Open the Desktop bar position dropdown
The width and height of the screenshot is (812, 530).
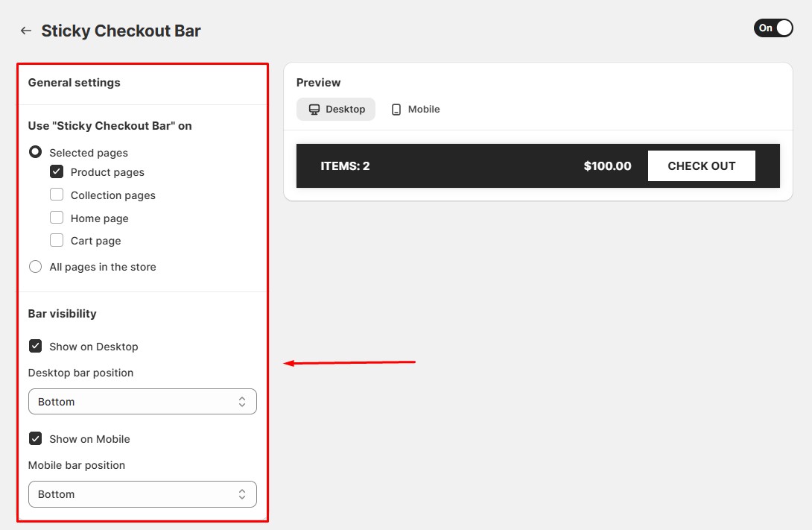click(142, 401)
